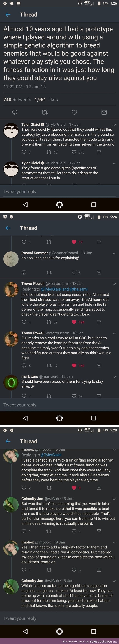Open replies on Tyler Glaiel's tweet with 7 replies
119x644 pixels.
[24, 152]
